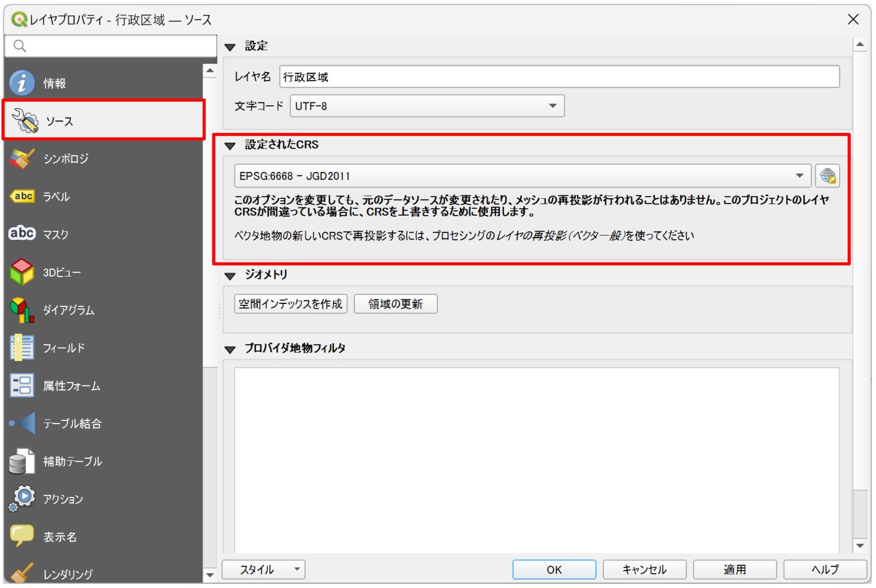
Task: Click the main panel scroll-down arrow
Action: 860,545
